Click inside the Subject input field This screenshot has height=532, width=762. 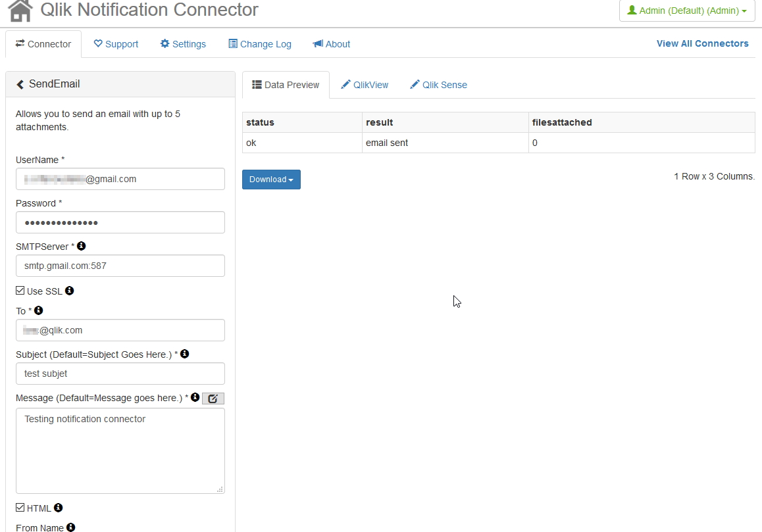point(120,373)
